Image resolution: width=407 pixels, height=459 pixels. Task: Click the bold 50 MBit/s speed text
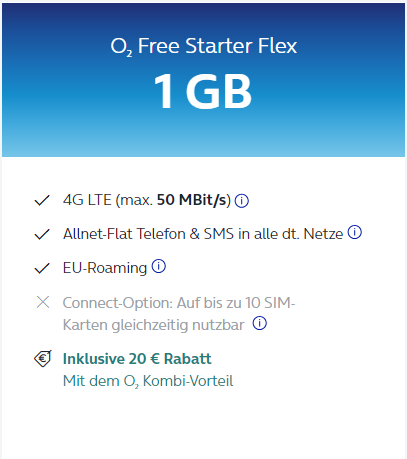coord(194,200)
